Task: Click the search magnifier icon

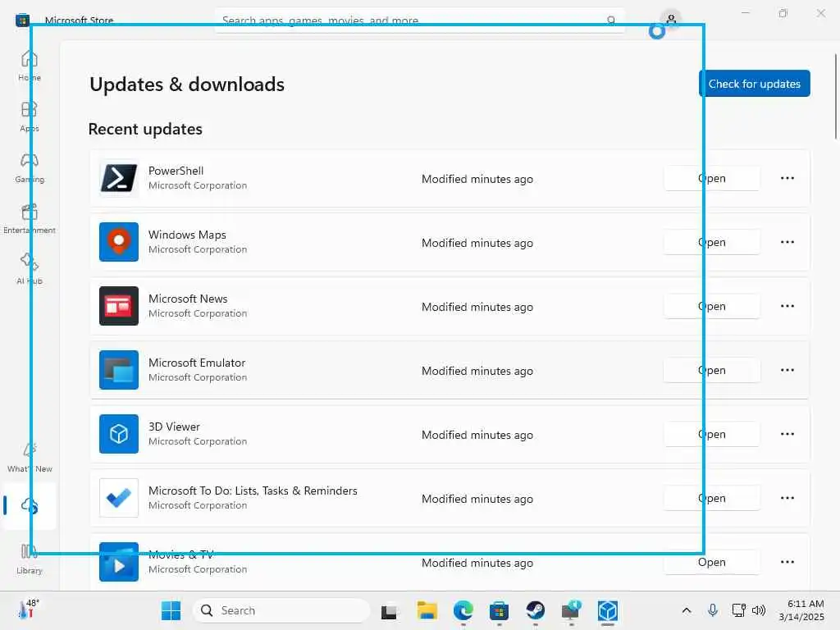Action: [610, 21]
